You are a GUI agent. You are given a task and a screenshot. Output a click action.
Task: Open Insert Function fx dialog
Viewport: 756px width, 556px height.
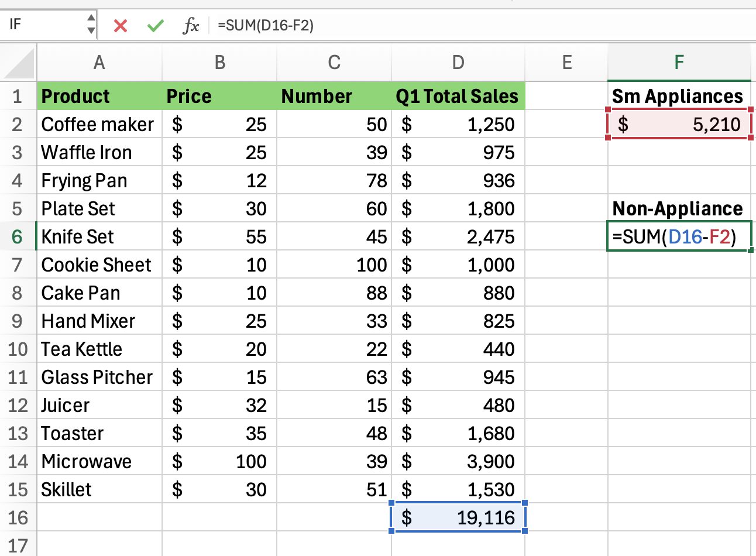(x=191, y=25)
